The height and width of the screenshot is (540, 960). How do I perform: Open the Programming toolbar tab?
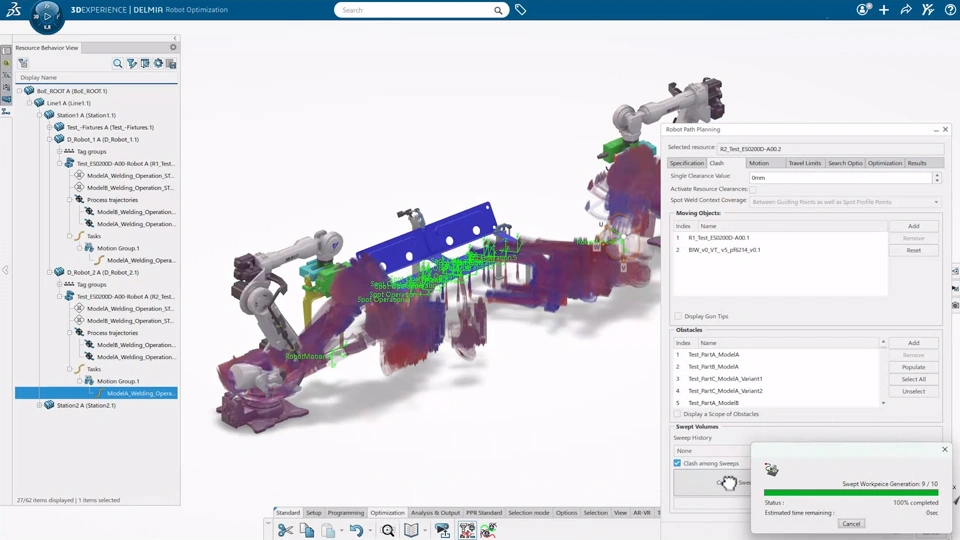tap(346, 512)
